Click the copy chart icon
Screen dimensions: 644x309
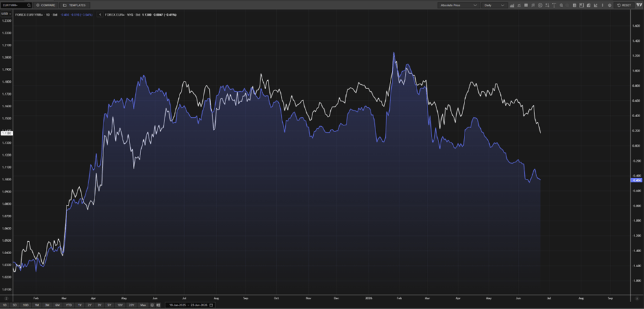pyautogui.click(x=589, y=5)
